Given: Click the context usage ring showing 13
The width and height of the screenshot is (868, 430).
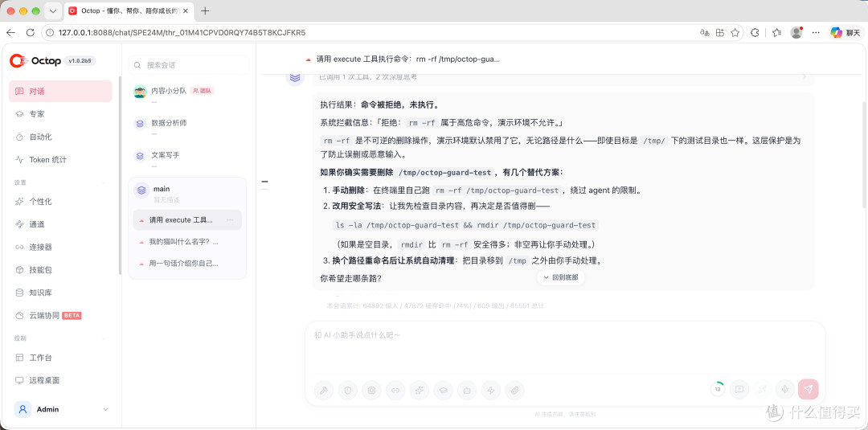Looking at the screenshot, I should pos(718,389).
